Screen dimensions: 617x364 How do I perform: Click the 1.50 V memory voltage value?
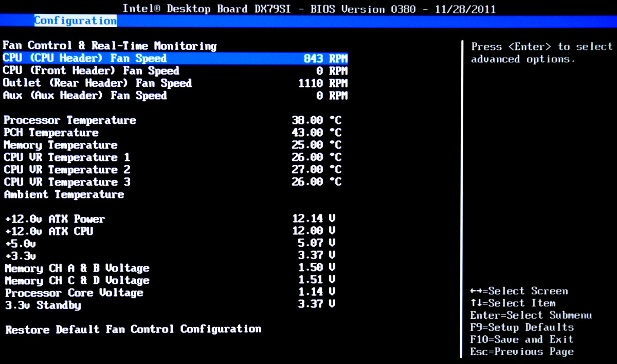click(317, 268)
